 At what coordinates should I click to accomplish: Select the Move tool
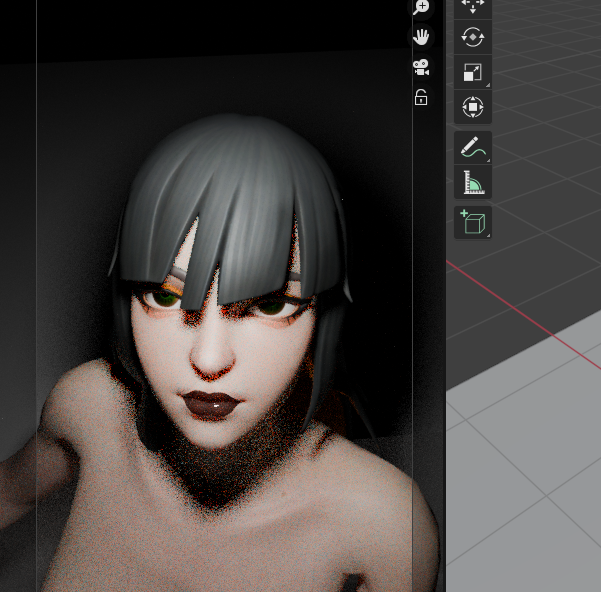pyautogui.click(x=473, y=8)
